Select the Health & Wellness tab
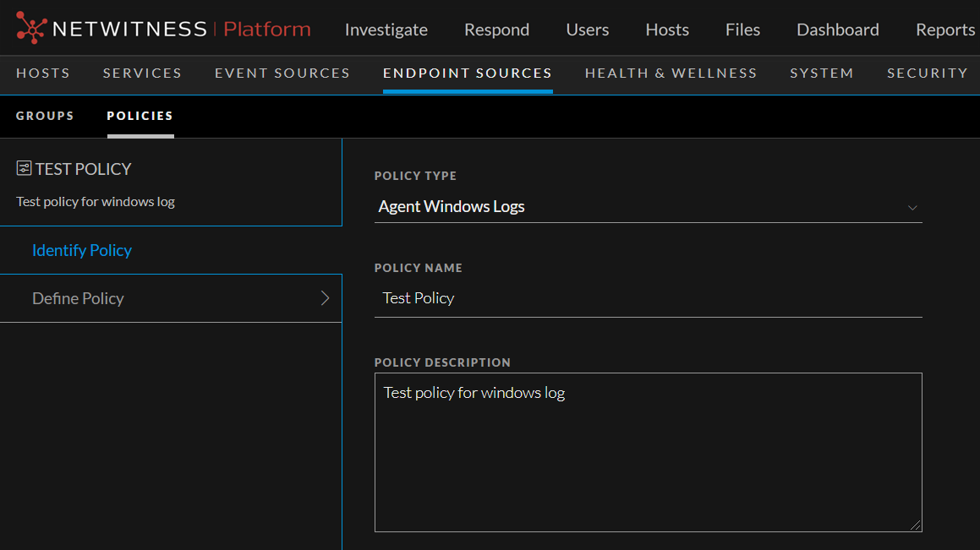Image resolution: width=980 pixels, height=550 pixels. click(x=671, y=74)
